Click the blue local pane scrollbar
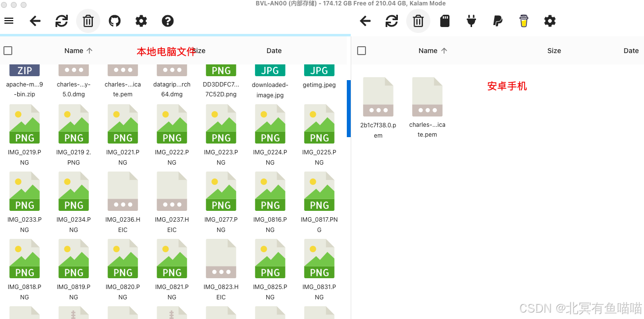The height and width of the screenshot is (319, 644). pos(349,109)
